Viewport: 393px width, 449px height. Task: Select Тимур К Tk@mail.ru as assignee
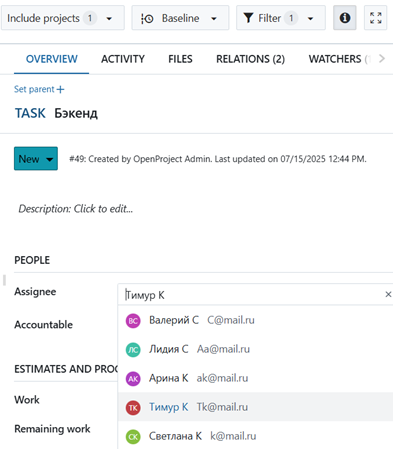pyautogui.click(x=255, y=407)
